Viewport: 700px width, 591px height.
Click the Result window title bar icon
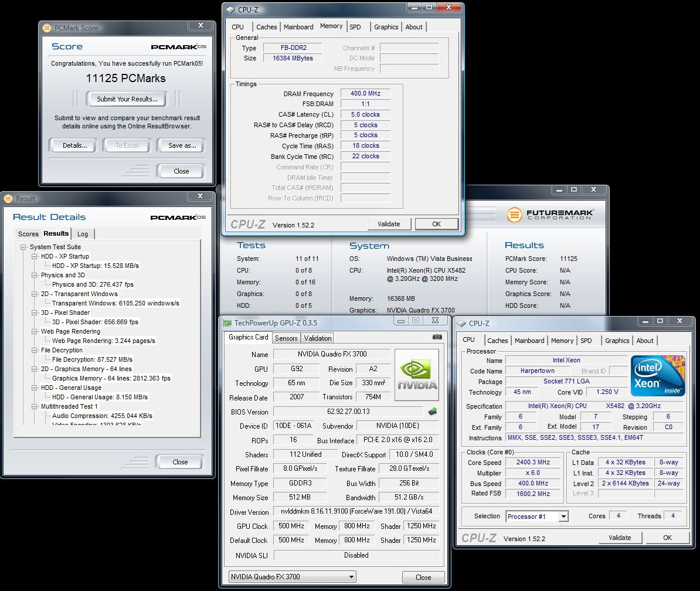click(8, 198)
